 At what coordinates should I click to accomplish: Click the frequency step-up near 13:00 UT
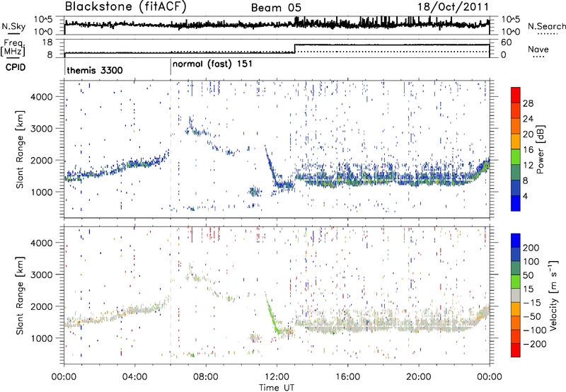click(x=295, y=49)
